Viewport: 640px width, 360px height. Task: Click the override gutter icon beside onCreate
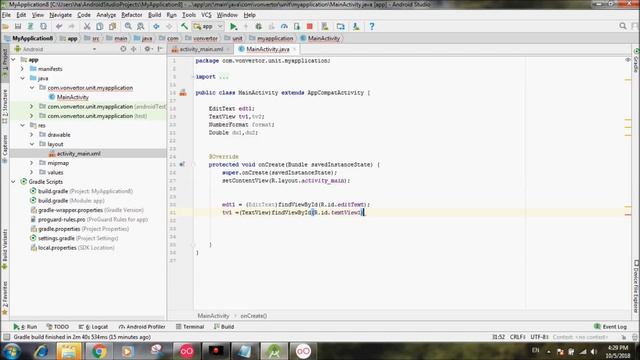coord(182,164)
